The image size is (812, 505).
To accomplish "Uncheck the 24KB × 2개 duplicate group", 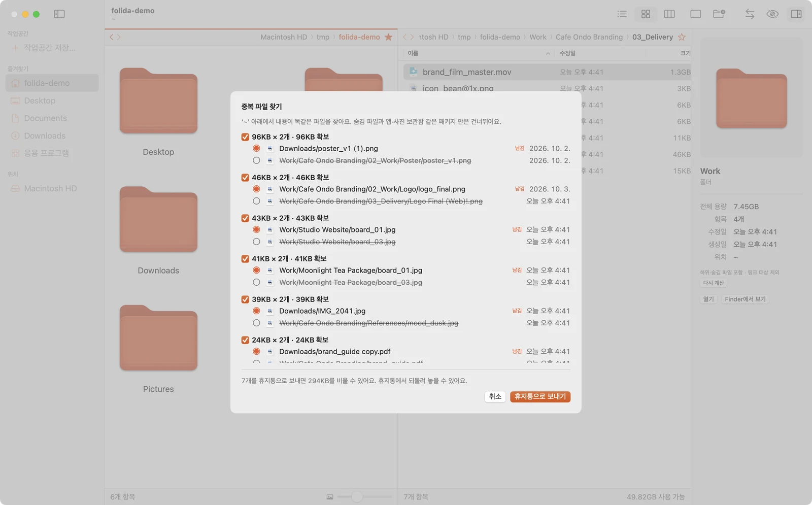I will click(x=245, y=340).
